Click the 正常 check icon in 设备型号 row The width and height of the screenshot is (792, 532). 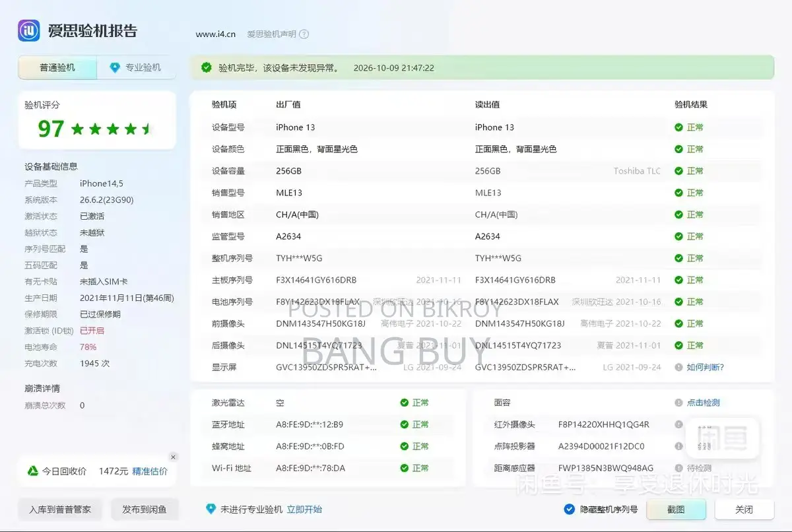click(678, 127)
